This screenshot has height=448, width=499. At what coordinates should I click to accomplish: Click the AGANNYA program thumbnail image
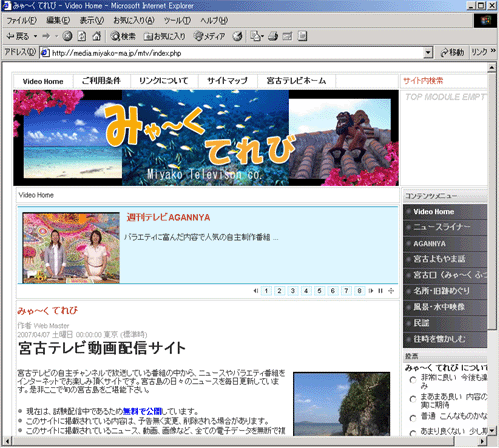[71, 248]
